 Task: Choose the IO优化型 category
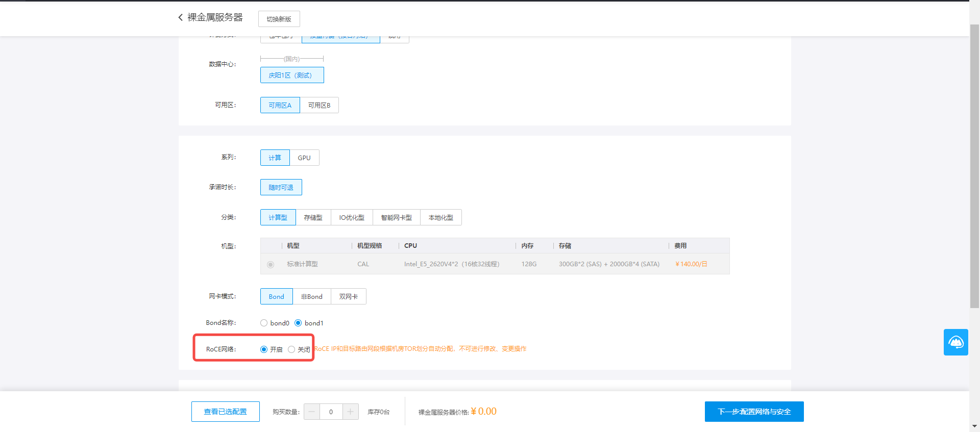tap(352, 217)
